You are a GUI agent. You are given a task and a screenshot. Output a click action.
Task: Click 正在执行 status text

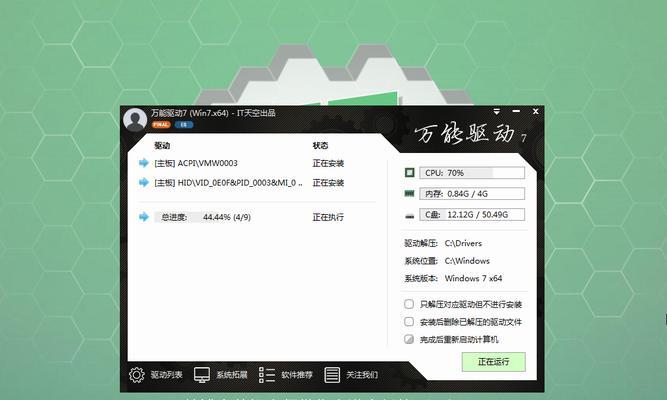click(x=328, y=217)
